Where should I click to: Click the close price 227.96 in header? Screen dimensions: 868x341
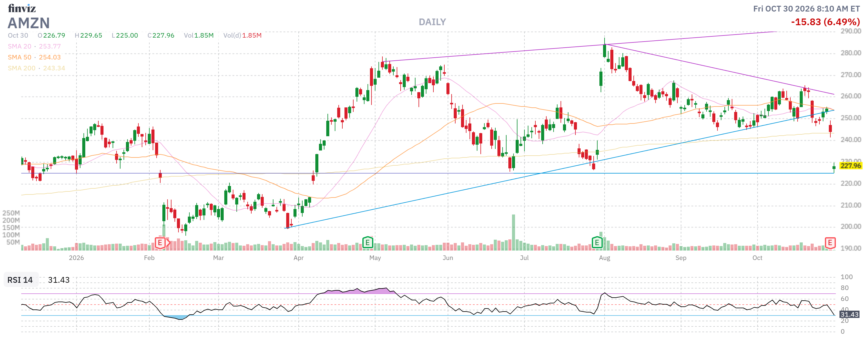tap(163, 35)
